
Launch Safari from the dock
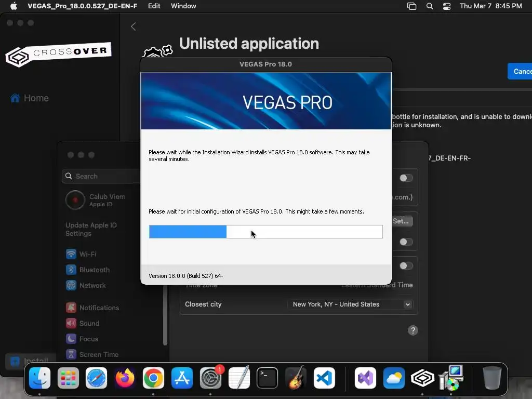96,378
